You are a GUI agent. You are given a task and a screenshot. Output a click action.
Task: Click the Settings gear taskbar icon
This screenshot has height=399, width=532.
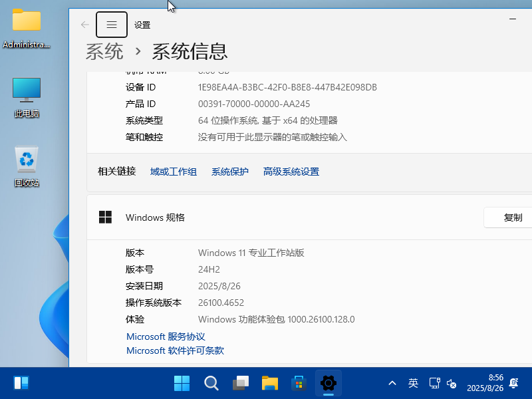click(x=328, y=383)
